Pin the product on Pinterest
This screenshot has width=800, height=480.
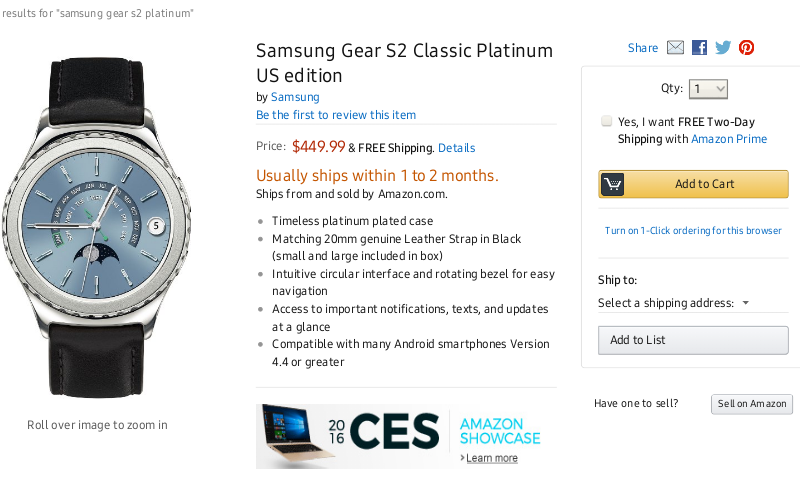coord(746,48)
